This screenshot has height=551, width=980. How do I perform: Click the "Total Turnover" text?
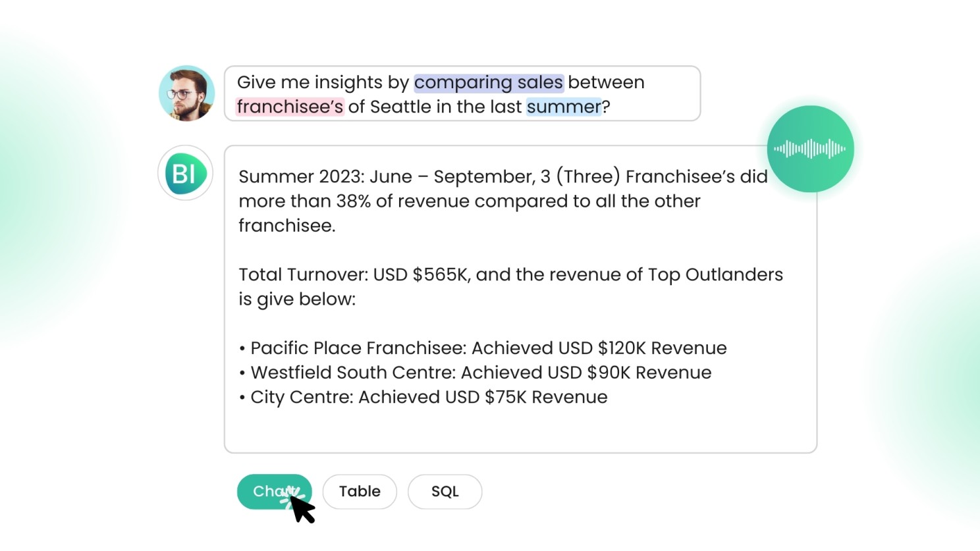tap(303, 275)
